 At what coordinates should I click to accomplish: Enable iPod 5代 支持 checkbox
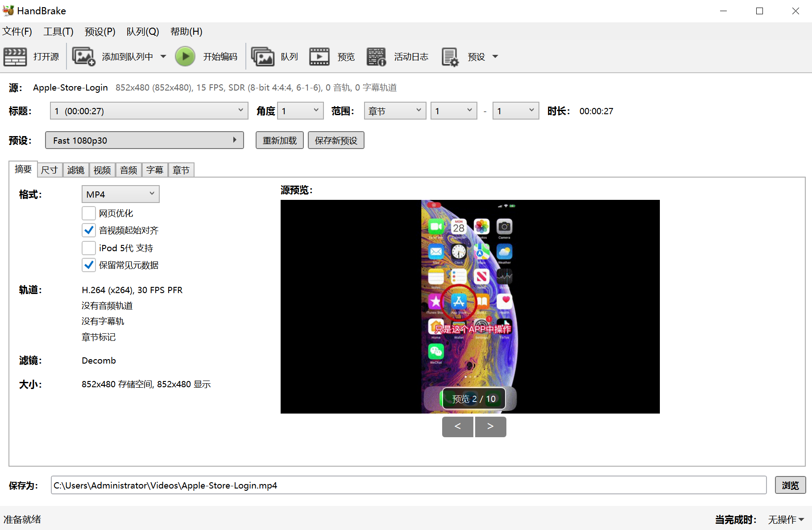coord(89,248)
